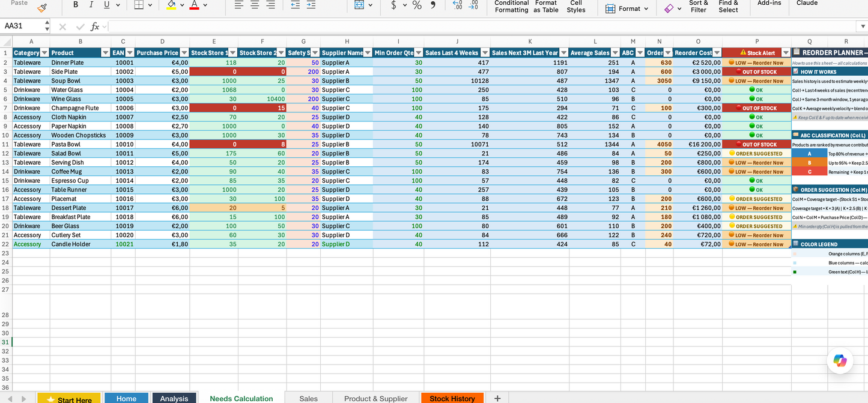Open Sort & Filter

699,6
